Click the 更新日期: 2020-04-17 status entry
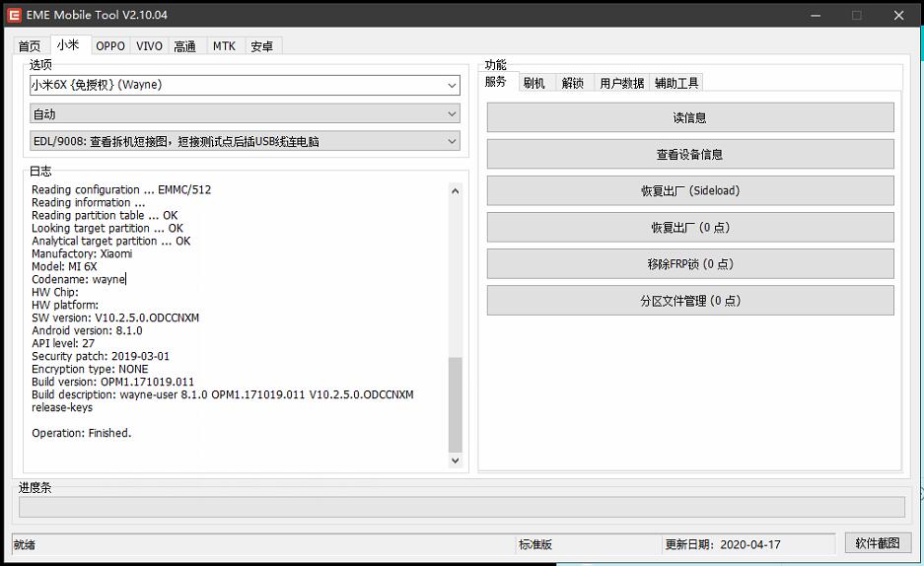This screenshot has width=924, height=566. [x=723, y=544]
